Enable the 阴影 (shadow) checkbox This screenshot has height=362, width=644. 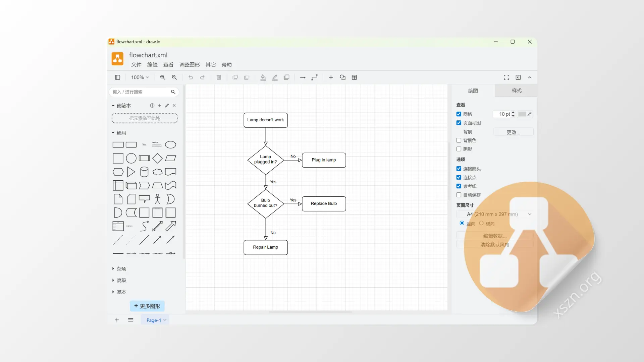coord(459,149)
